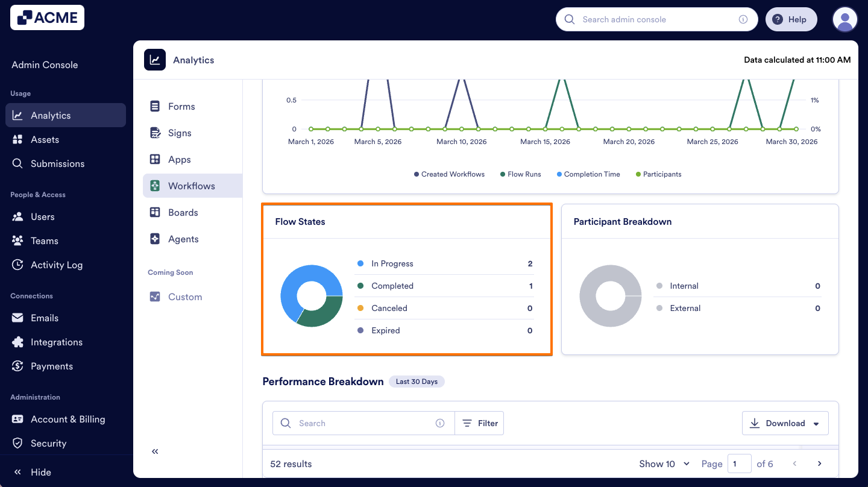Toggle the Participants legend entry
This screenshot has height=487, width=868.
[x=658, y=174]
